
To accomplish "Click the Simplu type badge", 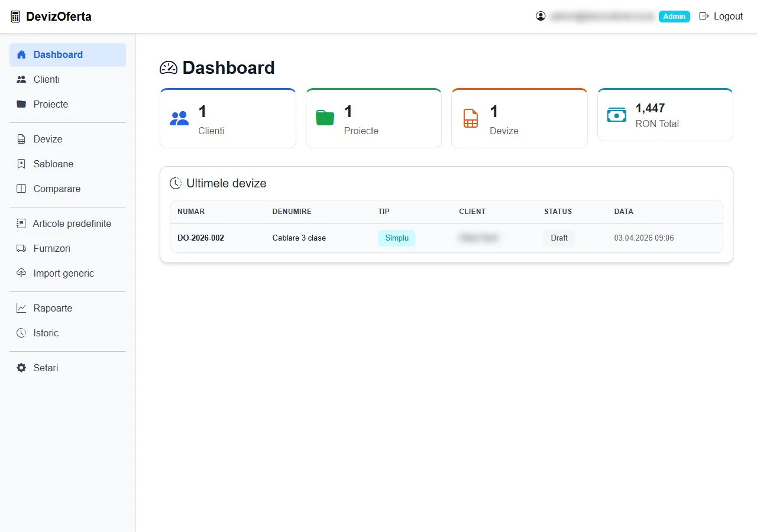I will [397, 238].
